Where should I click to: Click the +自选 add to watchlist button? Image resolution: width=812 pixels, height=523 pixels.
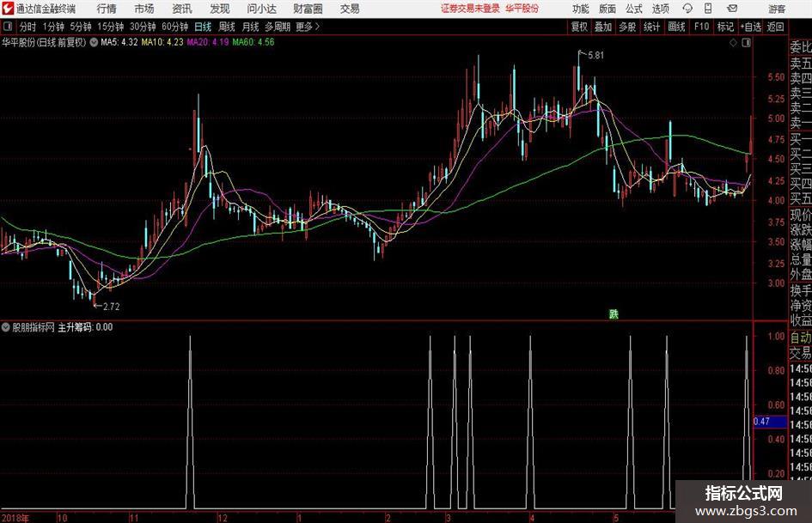(x=751, y=27)
